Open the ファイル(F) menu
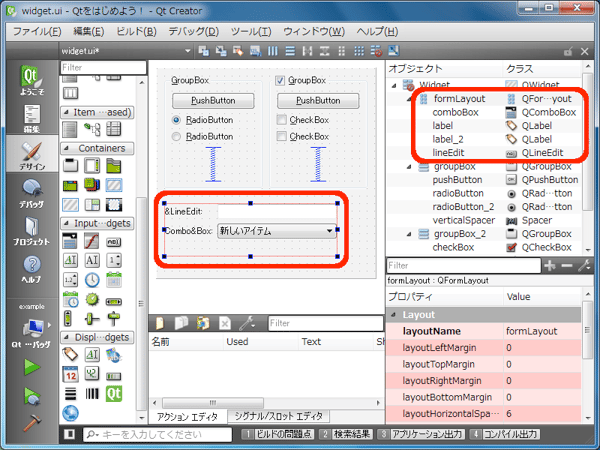Image resolution: width=600 pixels, height=450 pixels. [x=37, y=31]
